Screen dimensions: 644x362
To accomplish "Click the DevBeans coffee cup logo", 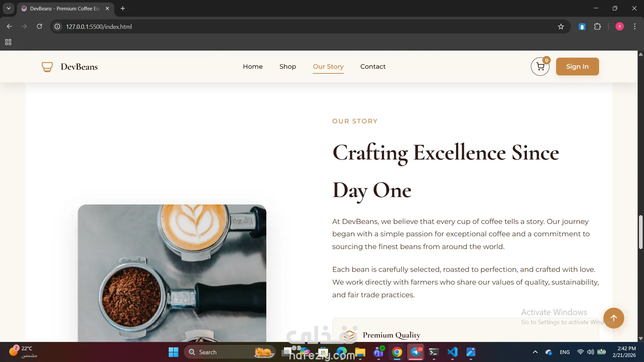I will click(47, 67).
